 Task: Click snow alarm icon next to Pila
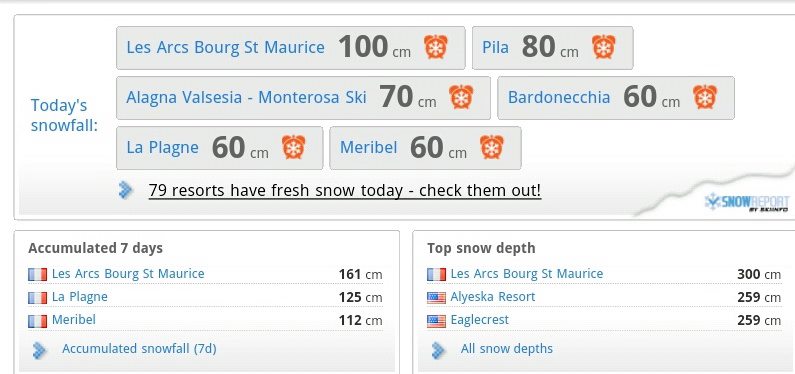click(x=603, y=47)
